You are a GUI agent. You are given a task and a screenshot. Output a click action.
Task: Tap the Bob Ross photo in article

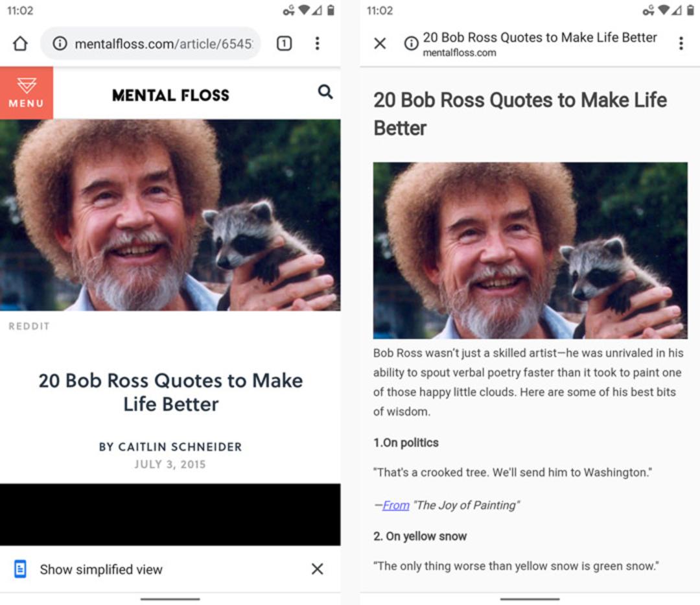[x=170, y=215]
